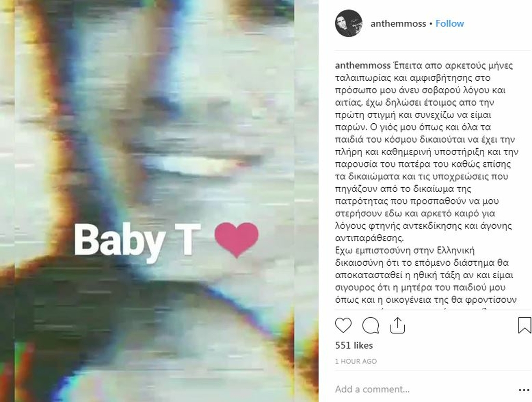532x402 pixels.
Task: Click the word likes under icons
Action: click(x=363, y=345)
